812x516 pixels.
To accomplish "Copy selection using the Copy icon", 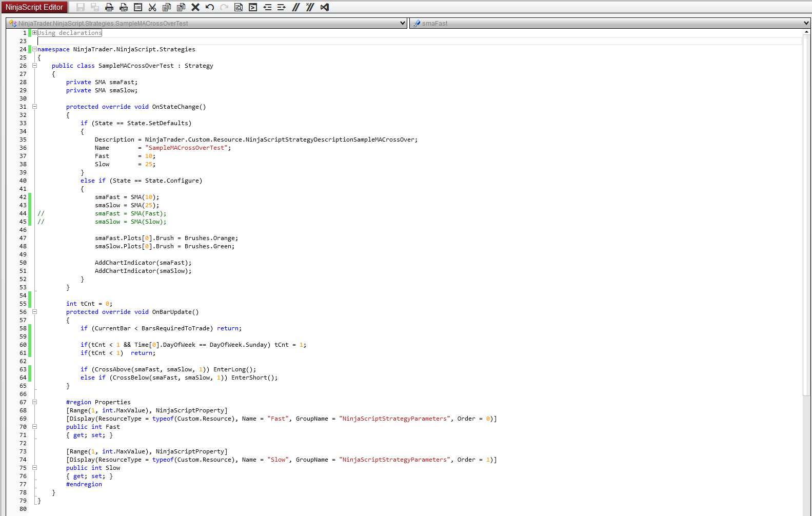I will tap(167, 7).
